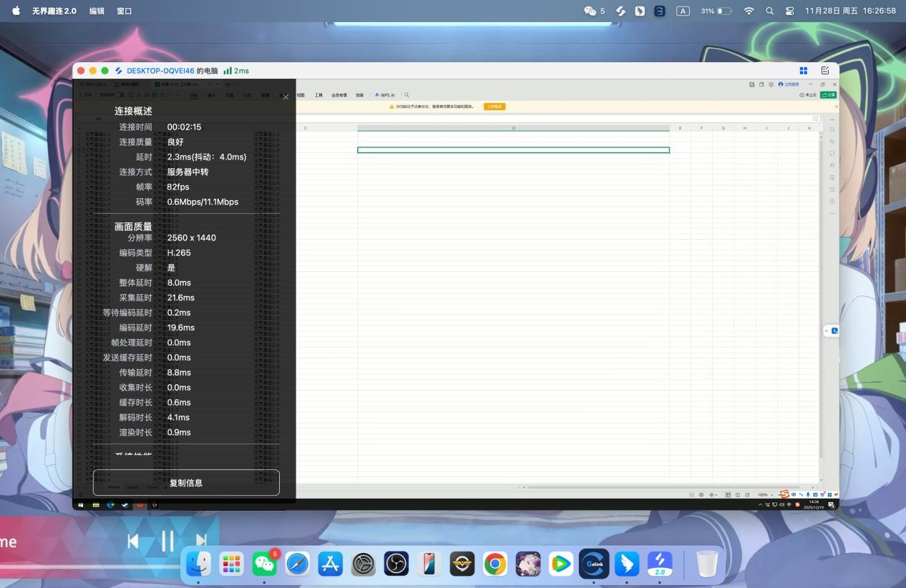
Task: Open Google Chrome from the Dock
Action: click(x=495, y=564)
